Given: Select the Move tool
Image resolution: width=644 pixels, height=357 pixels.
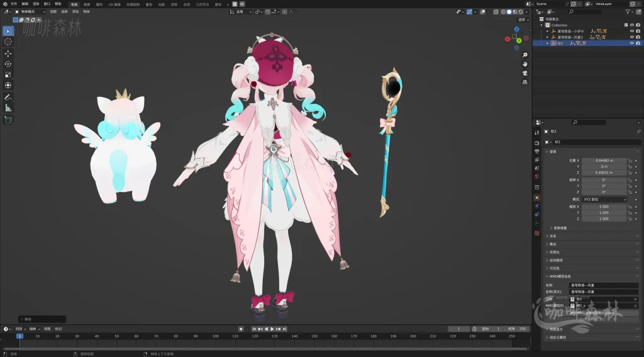Looking at the screenshot, I should click(8, 54).
